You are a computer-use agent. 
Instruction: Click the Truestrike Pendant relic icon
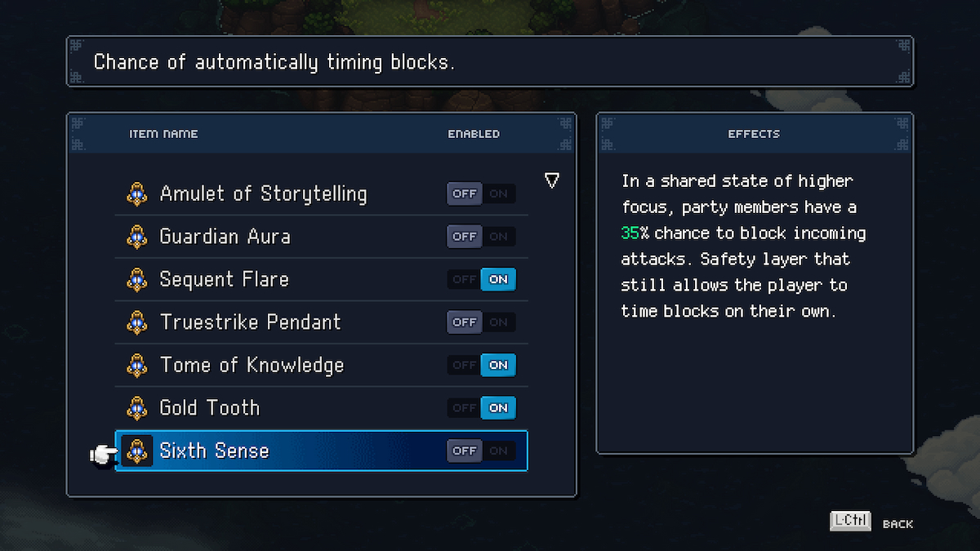137,322
